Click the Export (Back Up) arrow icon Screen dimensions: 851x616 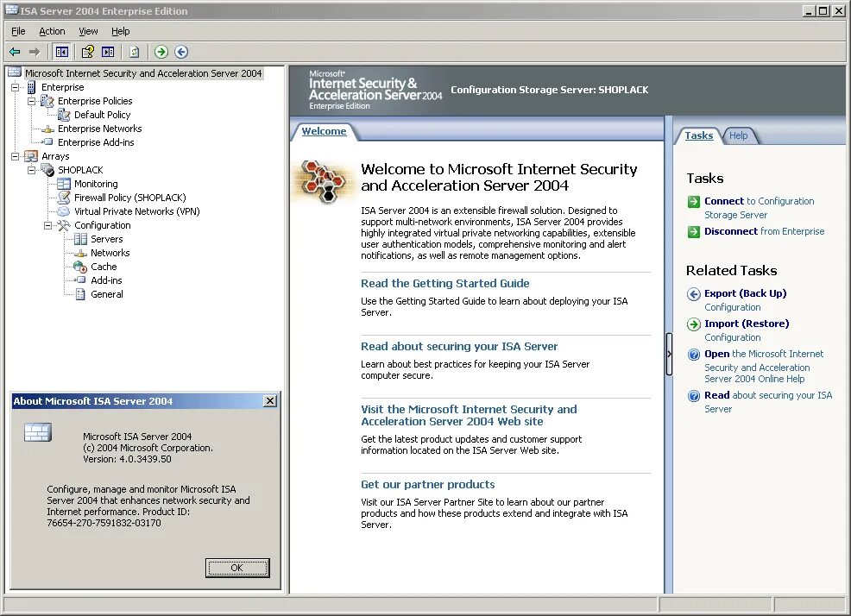pyautogui.click(x=694, y=294)
